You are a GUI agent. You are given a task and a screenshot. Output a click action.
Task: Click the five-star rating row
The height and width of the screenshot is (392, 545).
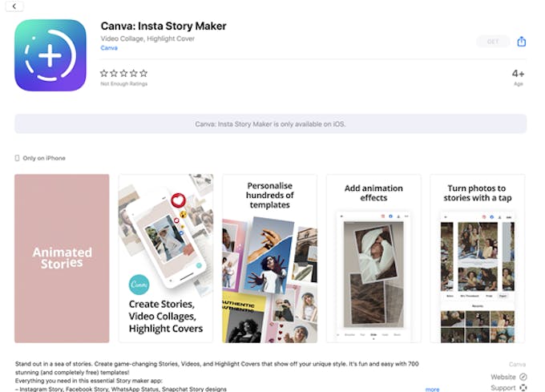tap(123, 73)
